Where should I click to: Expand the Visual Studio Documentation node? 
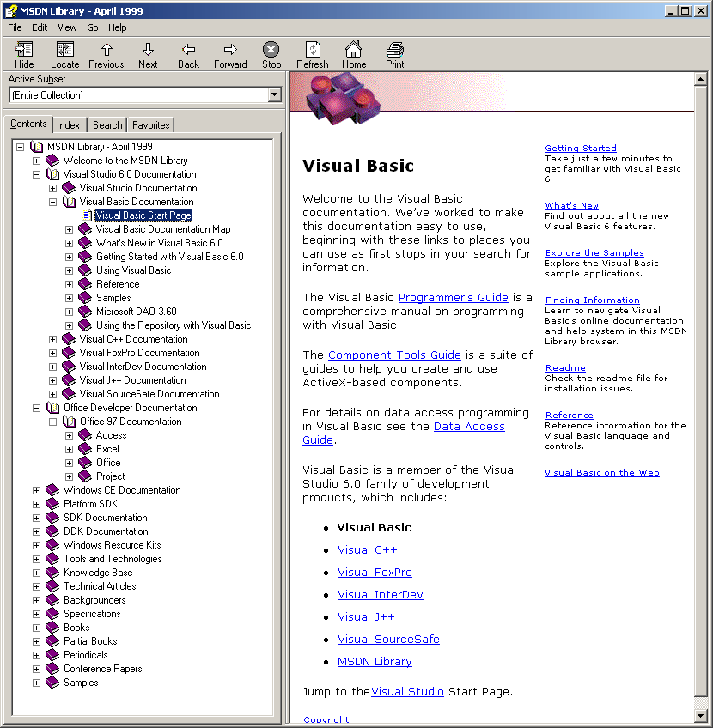point(53,188)
